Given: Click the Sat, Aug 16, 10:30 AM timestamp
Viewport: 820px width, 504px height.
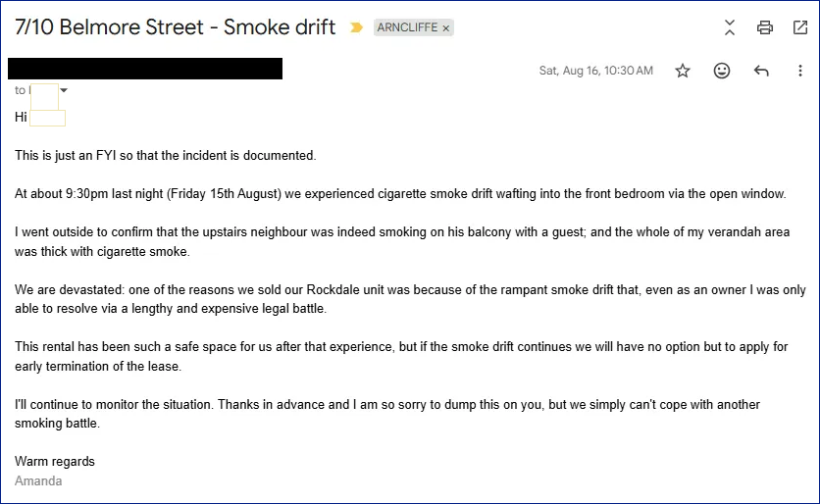Looking at the screenshot, I should 596,71.
